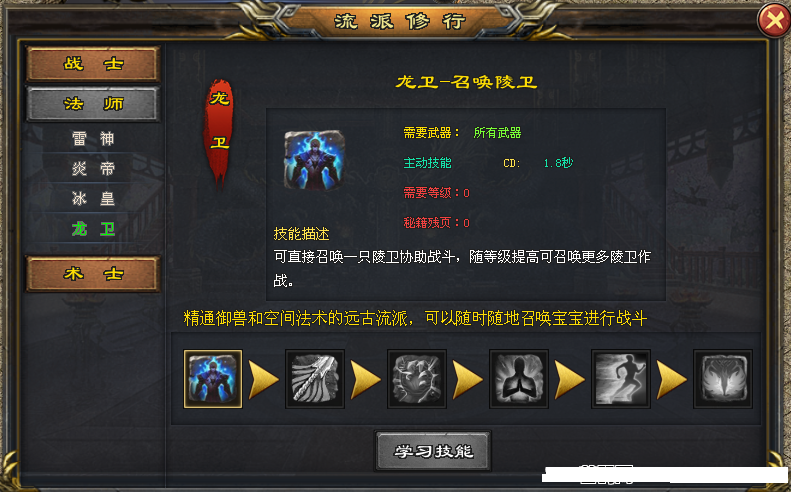Click the 学习技能 button
This screenshot has height=492, width=791.
[433, 451]
